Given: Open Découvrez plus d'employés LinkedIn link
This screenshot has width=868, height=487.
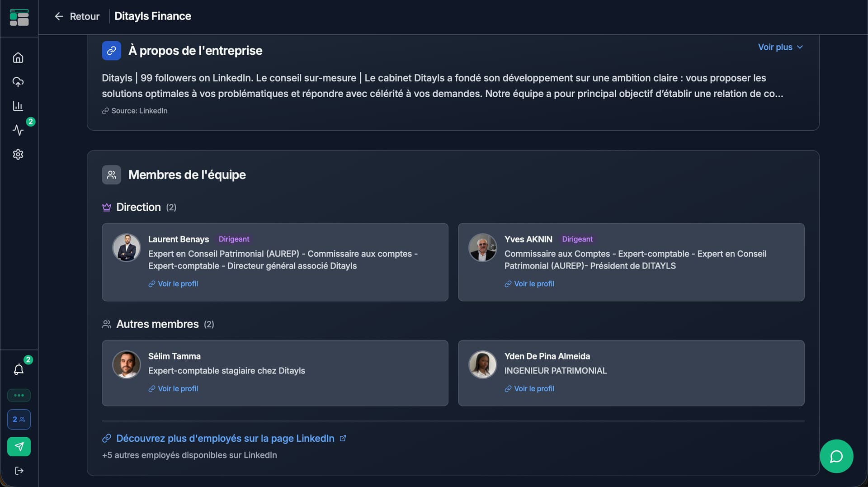Looking at the screenshot, I should (x=225, y=439).
